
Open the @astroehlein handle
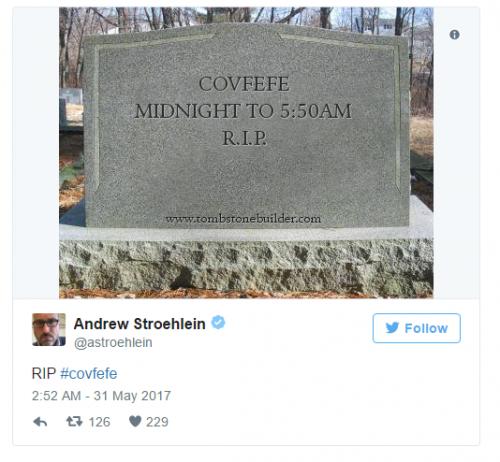113,342
